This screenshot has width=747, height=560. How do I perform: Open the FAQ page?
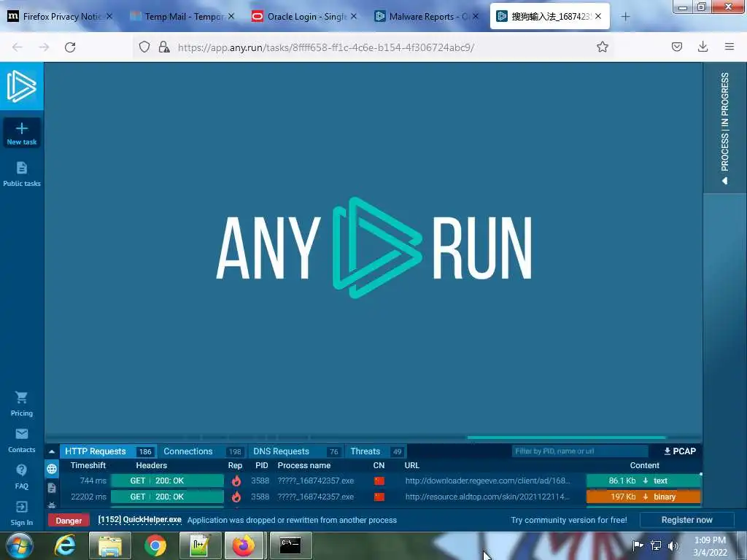coord(21,477)
